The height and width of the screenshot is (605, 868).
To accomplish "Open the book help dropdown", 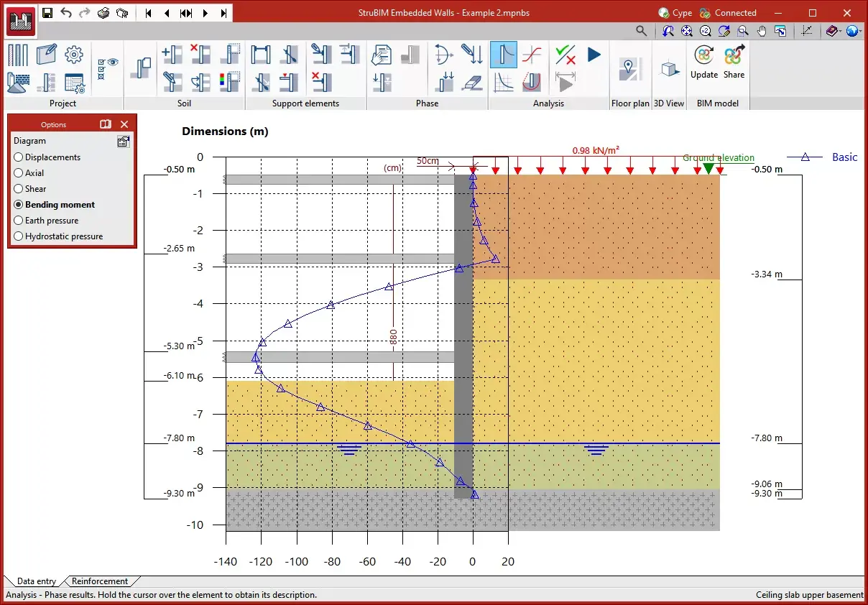I will [834, 31].
